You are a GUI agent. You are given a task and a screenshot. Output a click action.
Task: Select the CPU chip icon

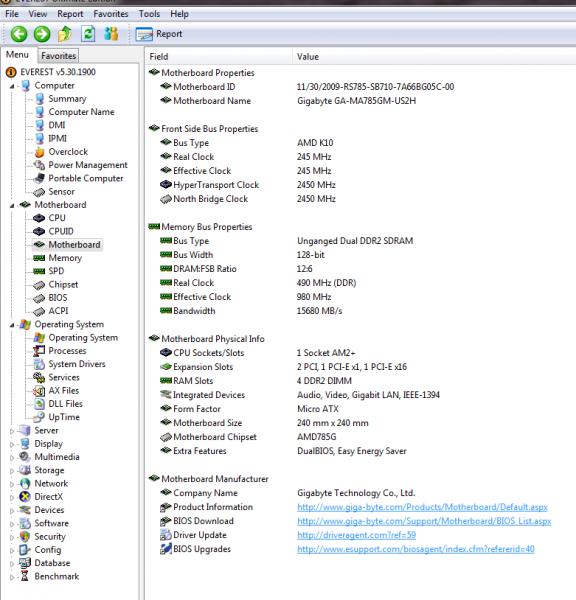tap(39, 218)
